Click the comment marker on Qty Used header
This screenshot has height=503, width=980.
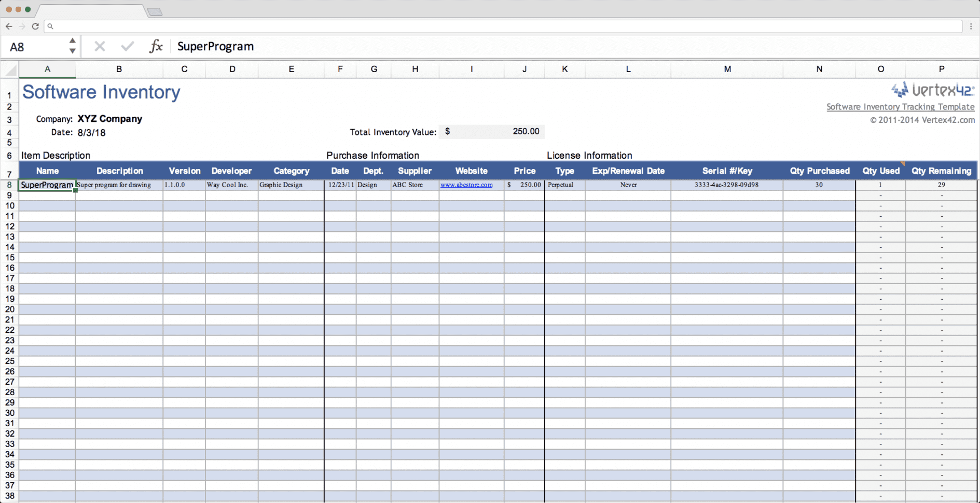point(903,165)
